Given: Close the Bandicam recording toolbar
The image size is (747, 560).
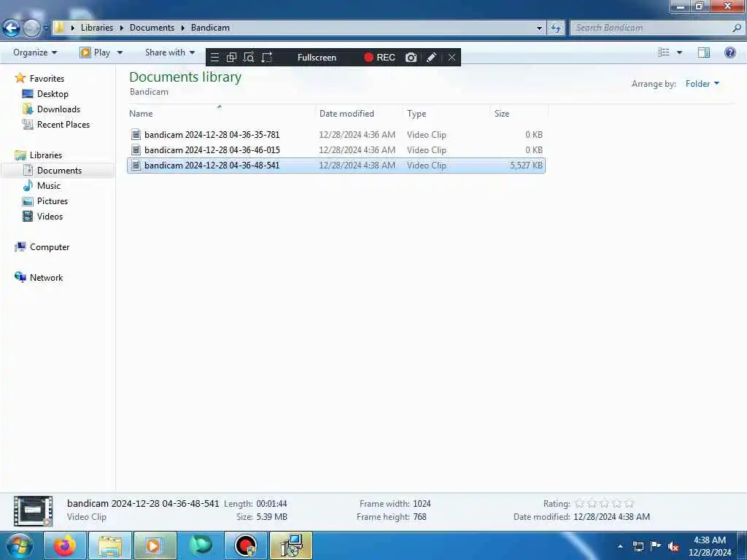Looking at the screenshot, I should (x=452, y=58).
